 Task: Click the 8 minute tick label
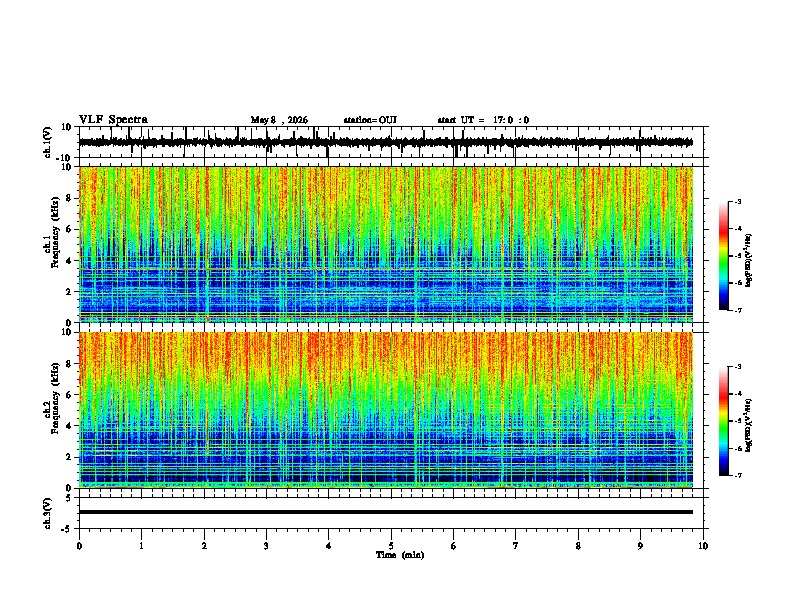click(x=578, y=546)
